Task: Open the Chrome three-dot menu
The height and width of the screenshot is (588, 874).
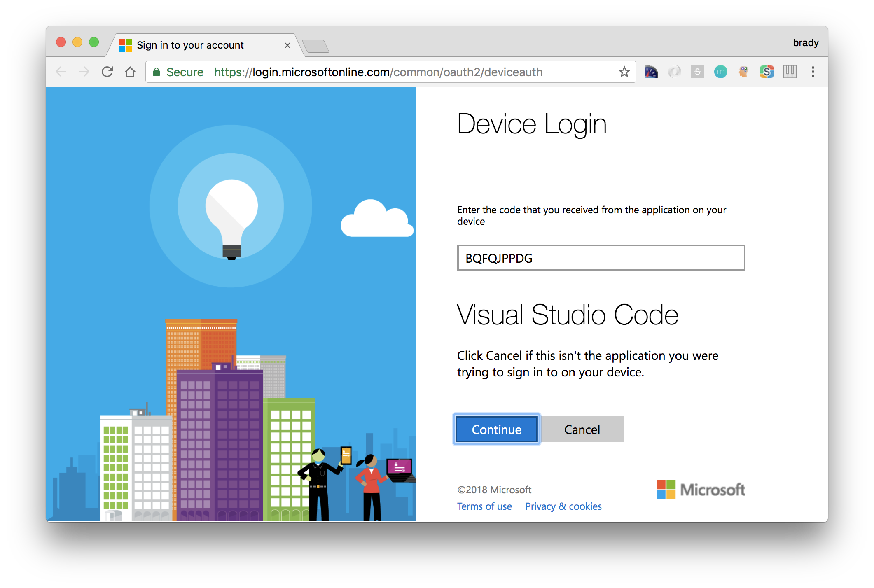Action: (813, 72)
